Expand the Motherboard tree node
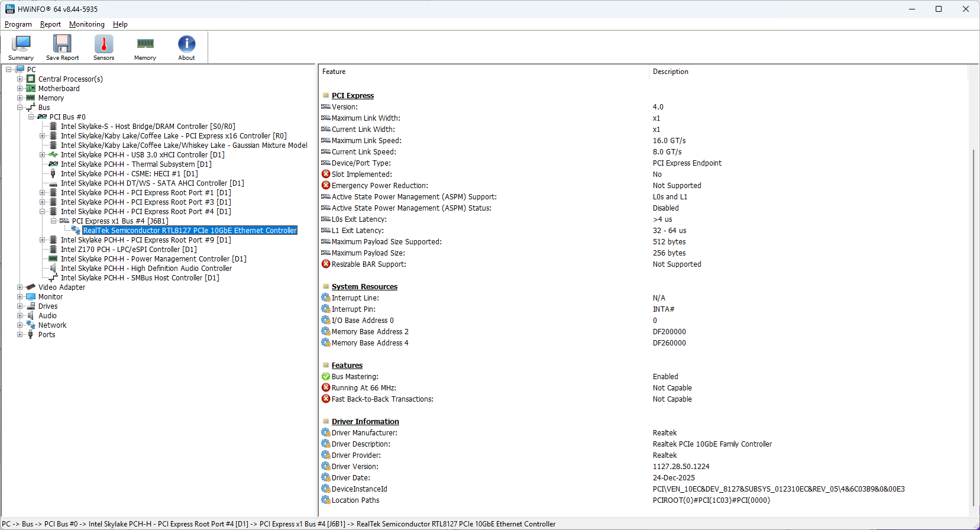Viewport: 980px width, 530px height. (x=20, y=89)
